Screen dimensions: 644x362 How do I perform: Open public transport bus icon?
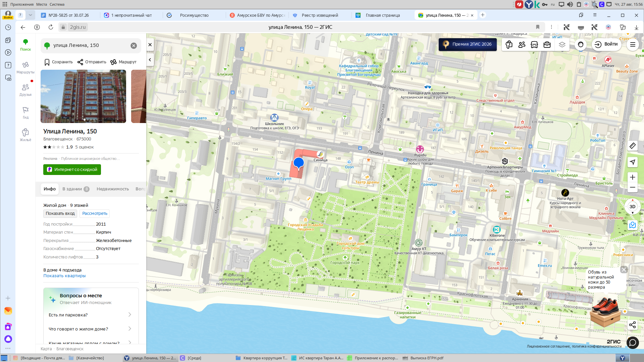click(534, 44)
